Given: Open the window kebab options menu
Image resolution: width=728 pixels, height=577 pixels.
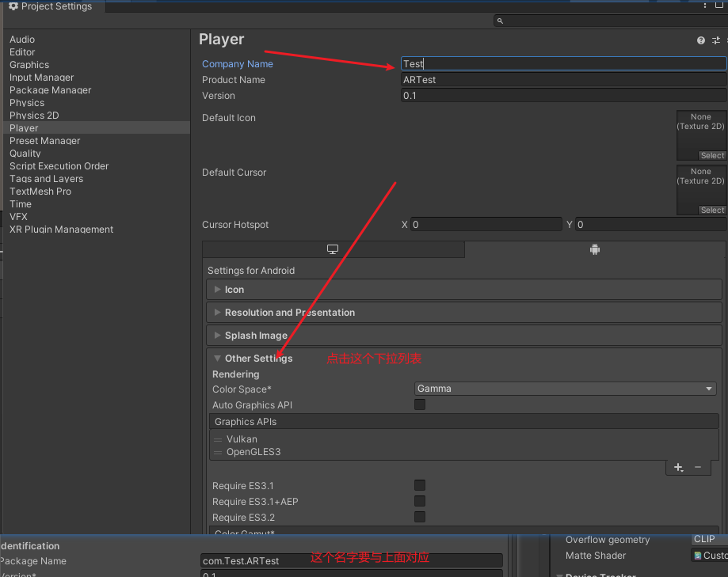Looking at the screenshot, I should (x=705, y=5).
